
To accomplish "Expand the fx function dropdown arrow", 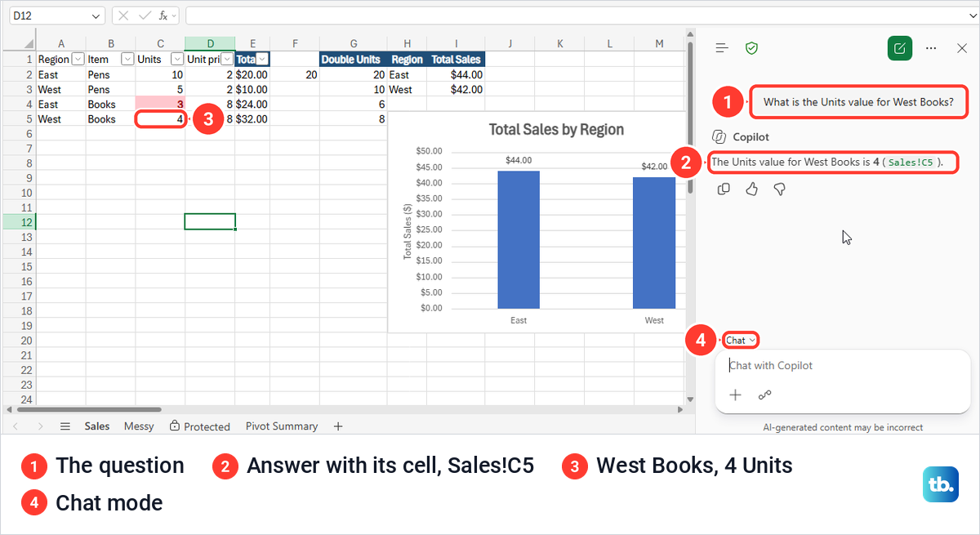I will 174,16.
